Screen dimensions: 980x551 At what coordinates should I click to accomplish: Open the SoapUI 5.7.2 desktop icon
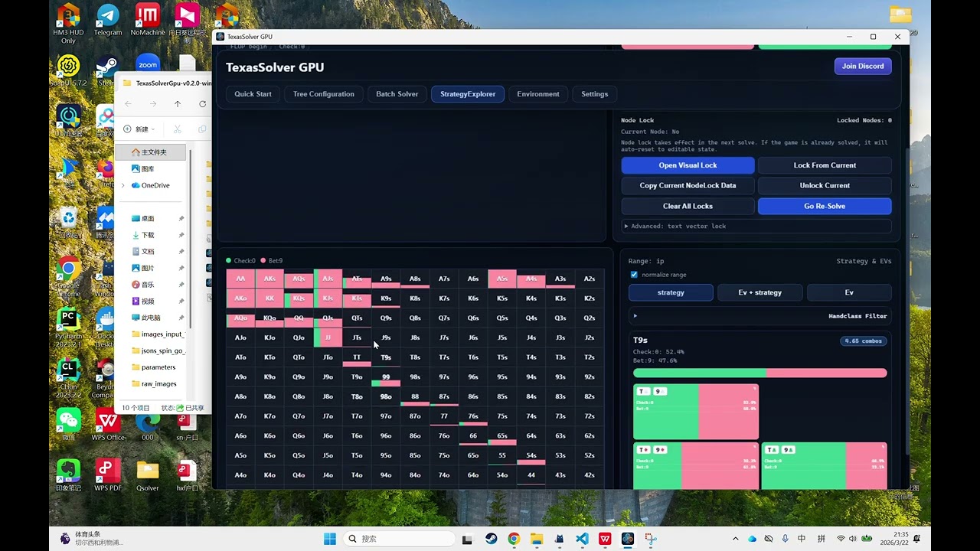click(x=68, y=70)
